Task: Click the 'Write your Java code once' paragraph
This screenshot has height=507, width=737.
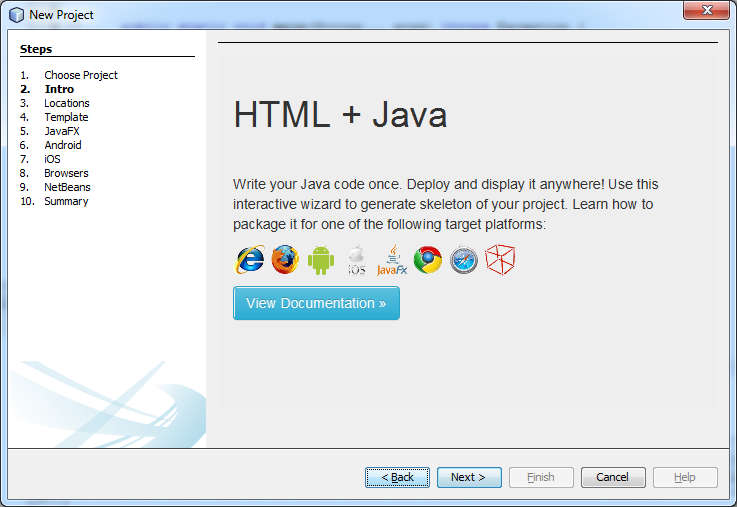Action: (x=445, y=204)
